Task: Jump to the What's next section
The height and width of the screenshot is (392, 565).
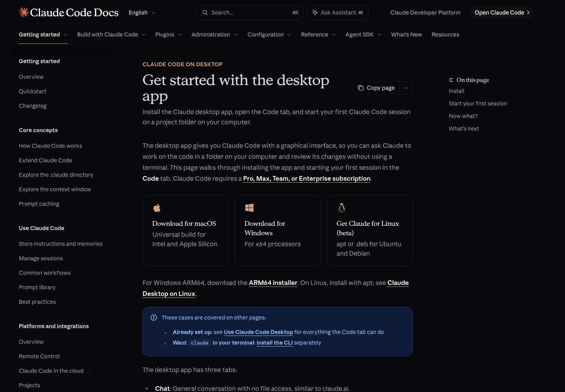Action: coord(464,129)
